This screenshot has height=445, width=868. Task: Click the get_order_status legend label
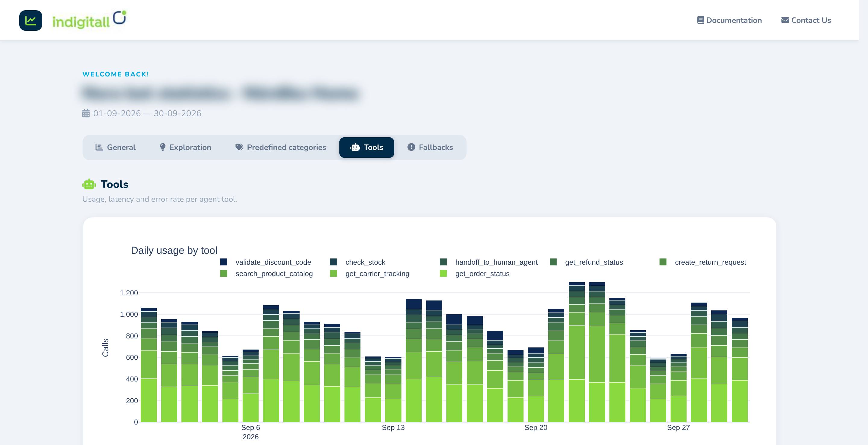pos(482,274)
